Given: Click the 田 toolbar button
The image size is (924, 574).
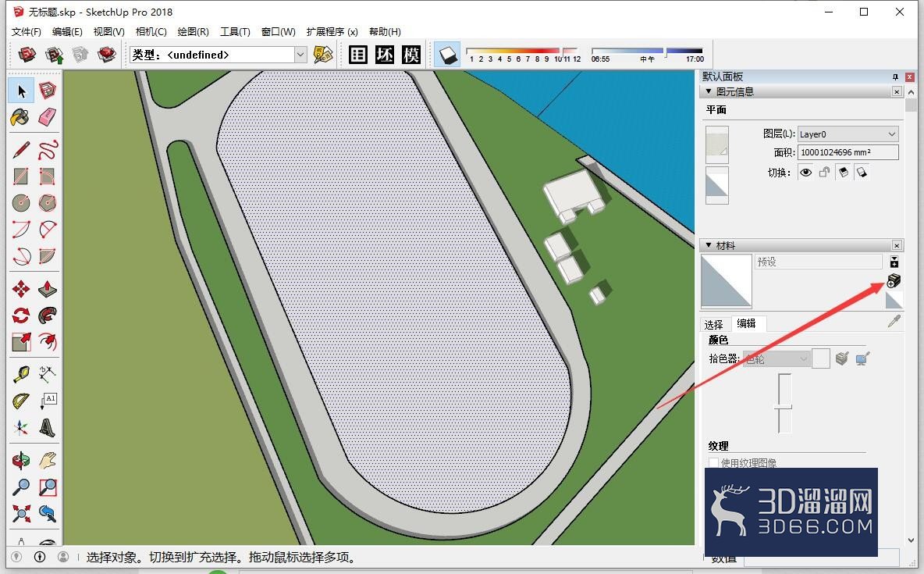Looking at the screenshot, I should pyautogui.click(x=358, y=55).
